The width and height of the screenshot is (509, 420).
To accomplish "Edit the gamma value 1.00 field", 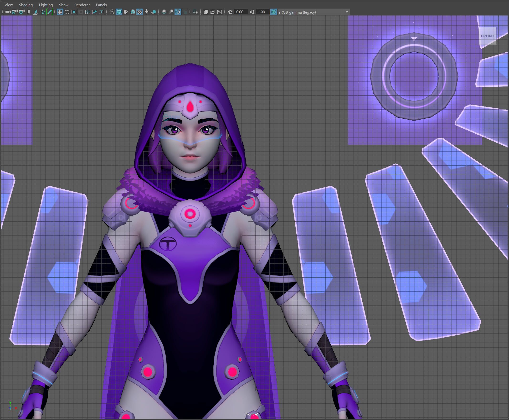I will [x=262, y=12].
